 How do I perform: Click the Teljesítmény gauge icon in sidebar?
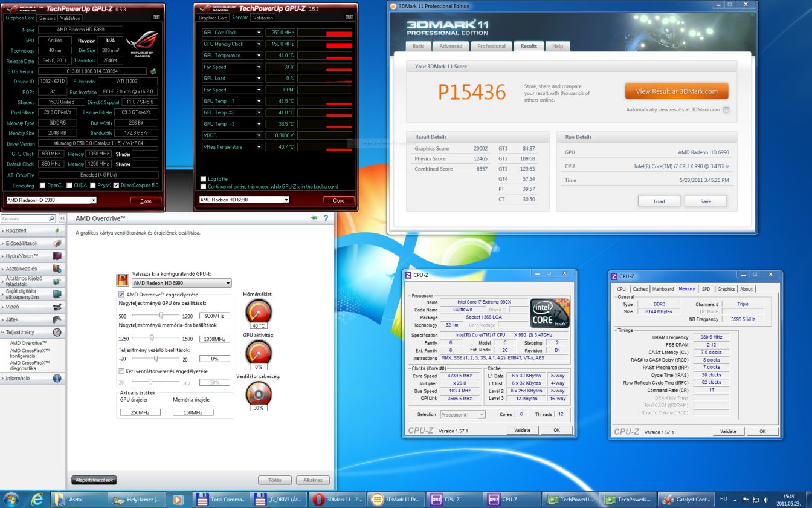(x=57, y=332)
